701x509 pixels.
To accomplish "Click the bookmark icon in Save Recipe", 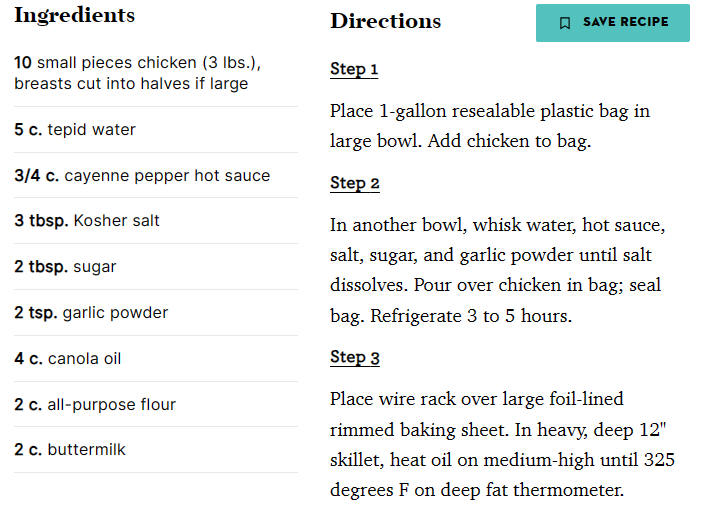I will coord(565,23).
